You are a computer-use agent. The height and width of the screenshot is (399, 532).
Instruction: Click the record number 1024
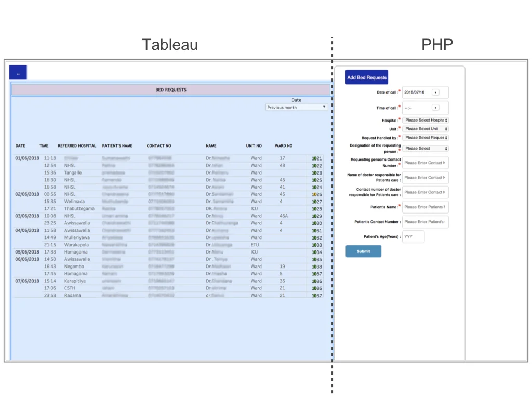(x=316, y=187)
